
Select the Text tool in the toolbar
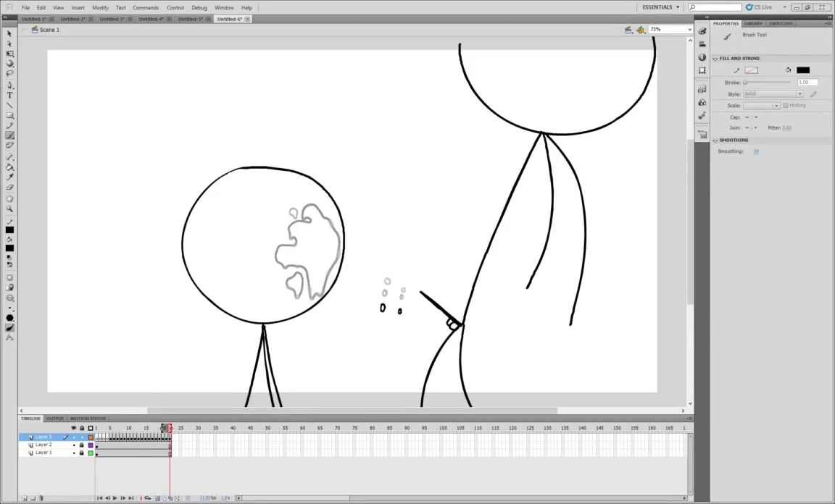[9, 95]
